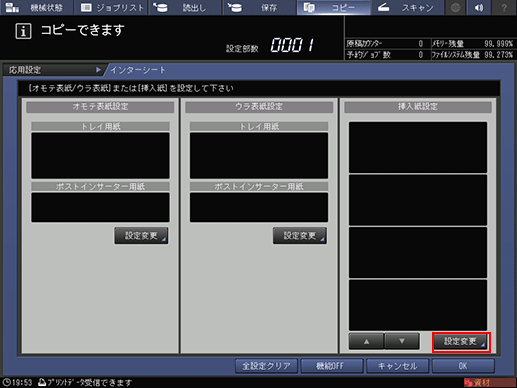Screen dimensions: 517x388
Task: Click ファイルシステム残量 99.273% readout
Action: [x=473, y=55]
